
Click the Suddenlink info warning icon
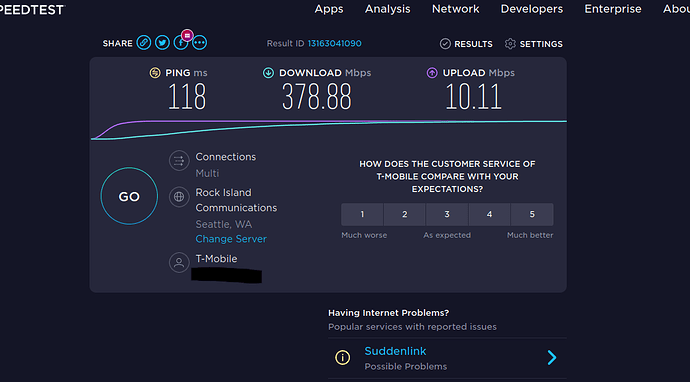click(x=342, y=357)
